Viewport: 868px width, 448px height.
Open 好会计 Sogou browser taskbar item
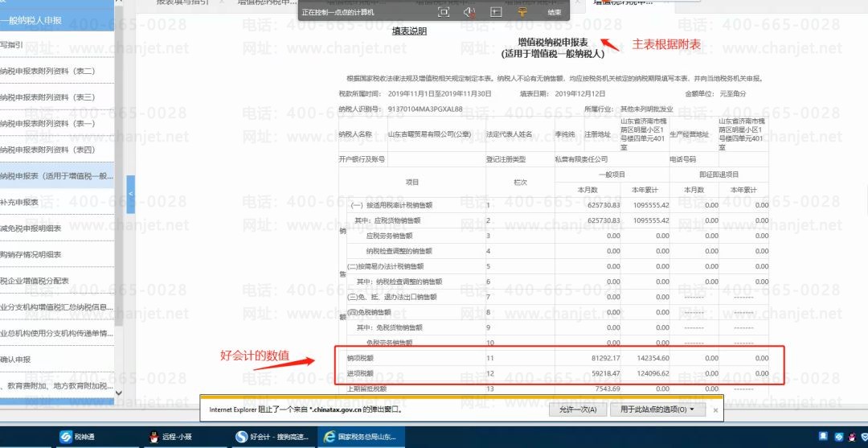[272, 437]
